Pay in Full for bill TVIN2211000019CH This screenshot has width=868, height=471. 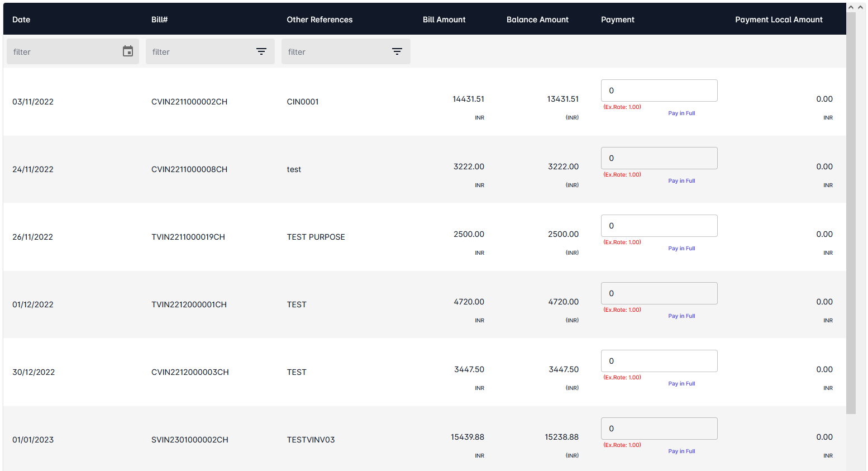(x=681, y=249)
